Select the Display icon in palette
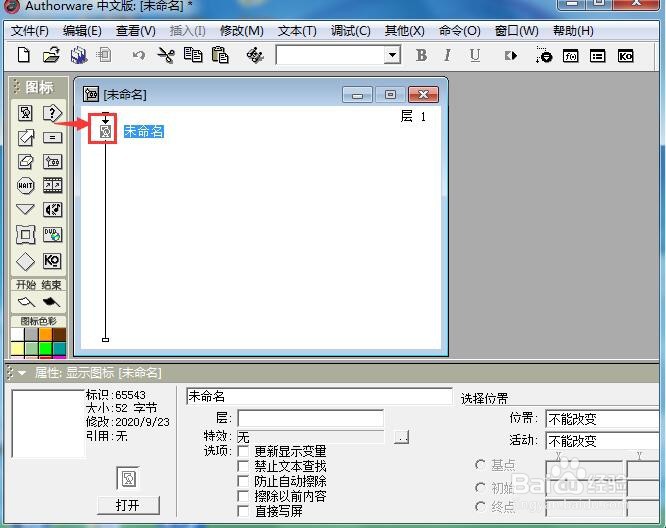The width and height of the screenshot is (666, 528). 25,113
